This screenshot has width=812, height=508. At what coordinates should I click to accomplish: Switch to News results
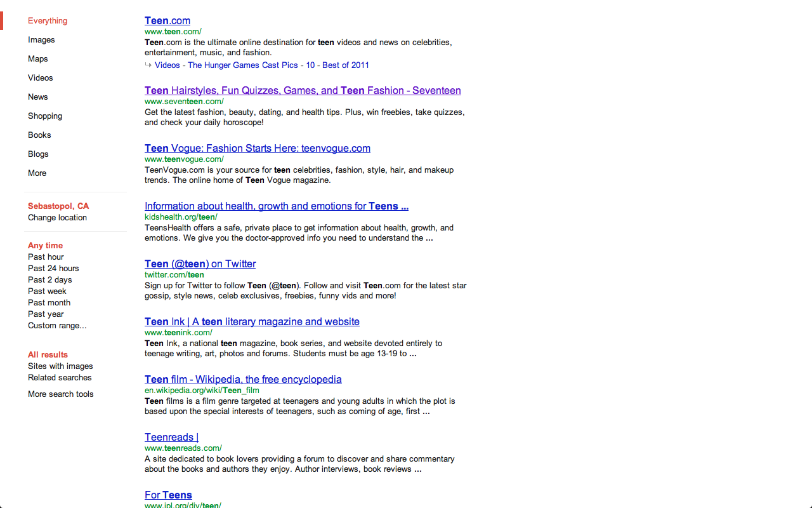pyautogui.click(x=38, y=97)
